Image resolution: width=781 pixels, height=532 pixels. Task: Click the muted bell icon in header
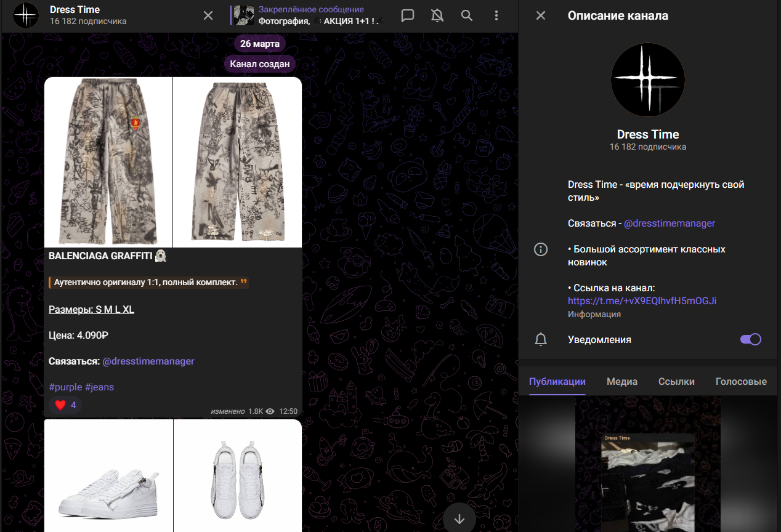click(x=437, y=15)
